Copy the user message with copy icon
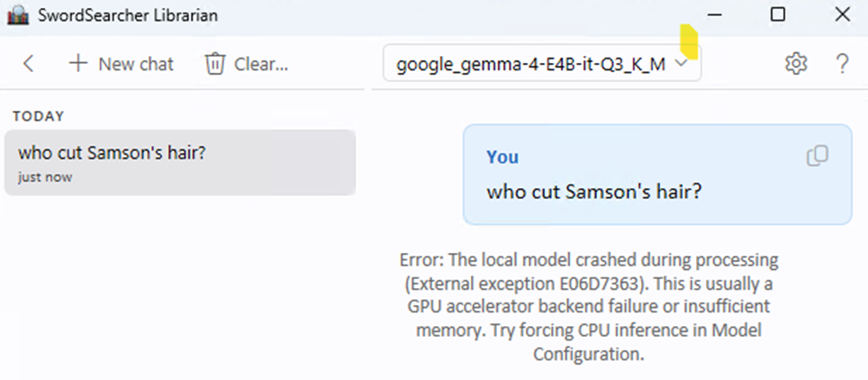Image resolution: width=868 pixels, height=380 pixels. [818, 156]
